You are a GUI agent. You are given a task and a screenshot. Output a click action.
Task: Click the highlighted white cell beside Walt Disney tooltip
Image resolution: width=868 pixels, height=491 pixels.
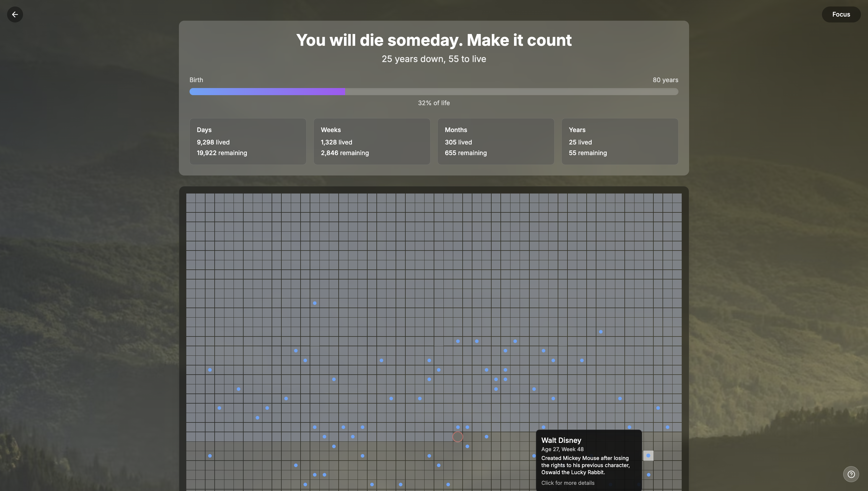click(x=648, y=456)
